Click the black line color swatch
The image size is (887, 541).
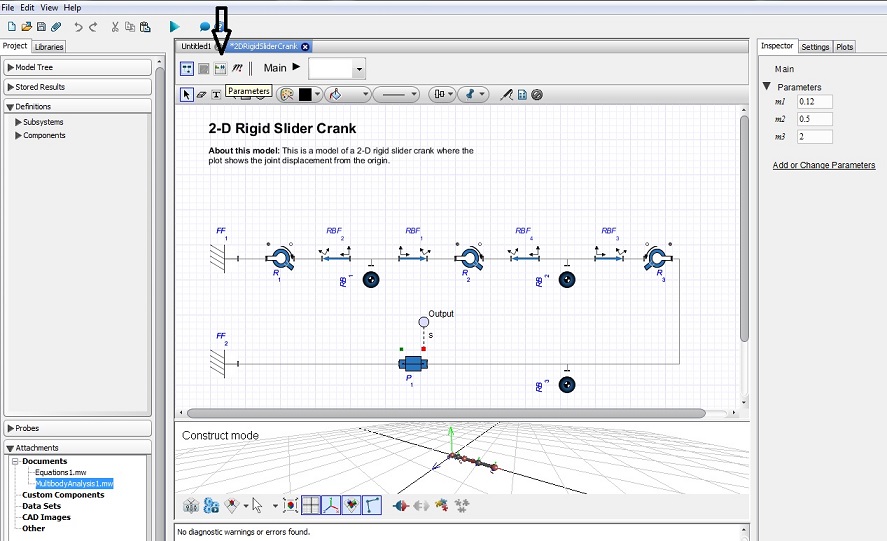(x=305, y=95)
